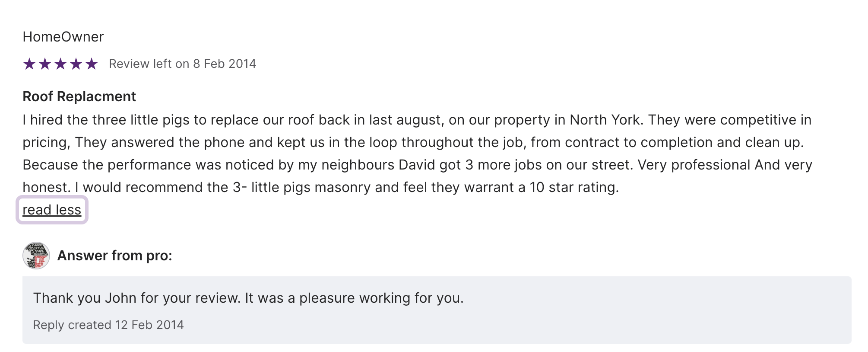The image size is (868, 352).
Task: Click the second purple rating star
Action: click(45, 64)
